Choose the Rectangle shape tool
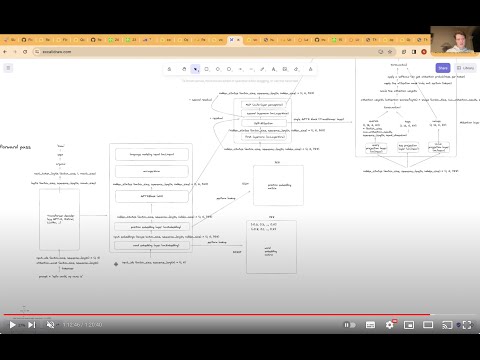The image size is (480, 360). point(206,69)
